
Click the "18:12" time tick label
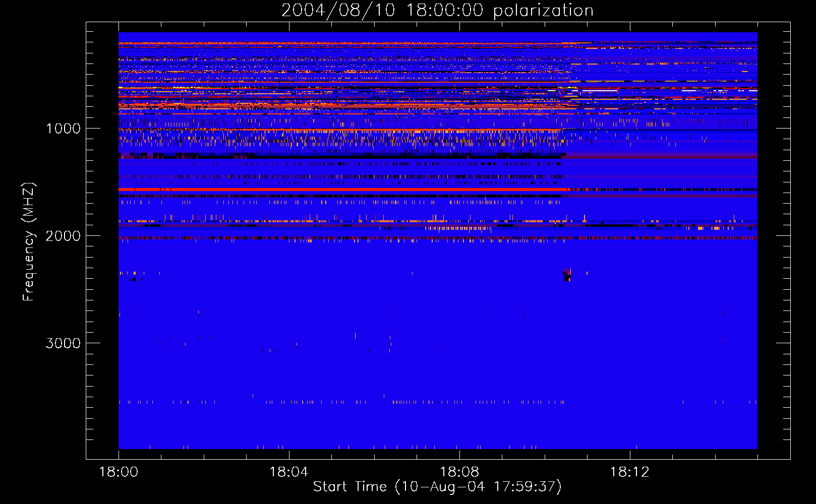click(x=630, y=472)
